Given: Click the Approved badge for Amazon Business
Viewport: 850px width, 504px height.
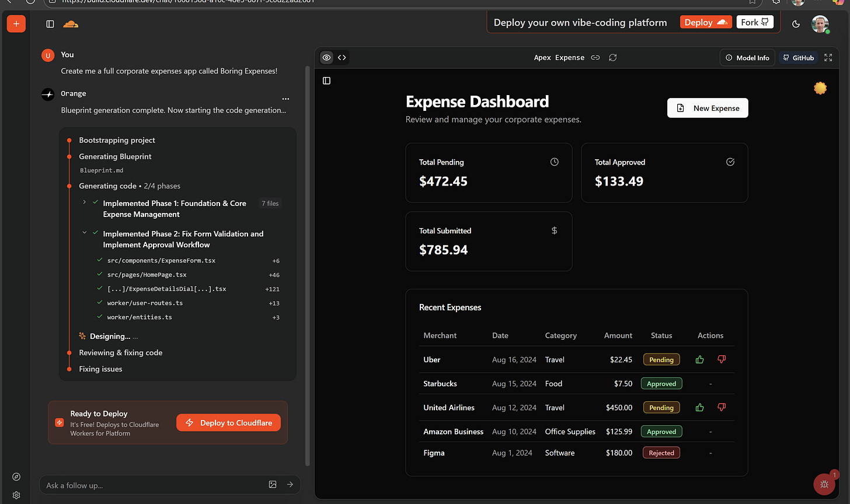Looking at the screenshot, I should [x=661, y=432].
